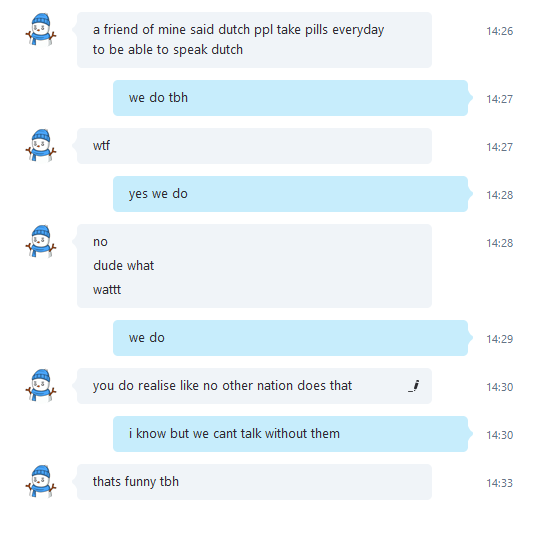Click the 'thats funny tbh' message bubble
551x537 pixels.
254,482
